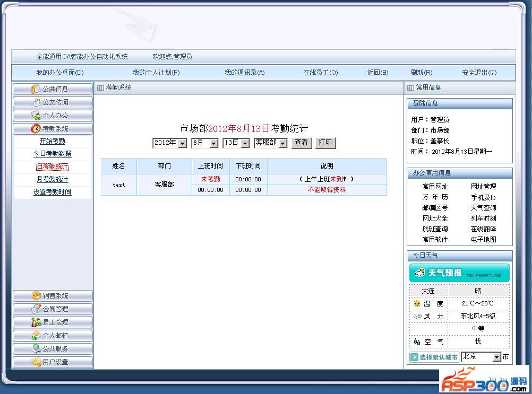Open 公文传阅 document icon section
532x394 pixels.
[53, 102]
